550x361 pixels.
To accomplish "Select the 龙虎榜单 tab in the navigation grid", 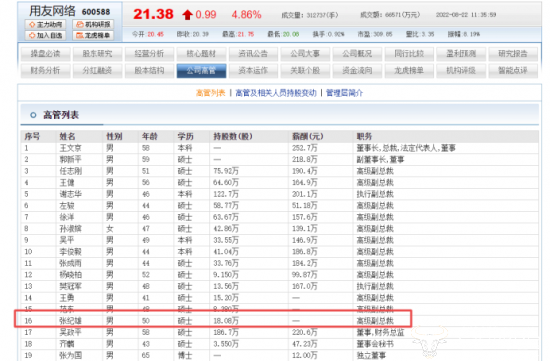I will (409, 71).
